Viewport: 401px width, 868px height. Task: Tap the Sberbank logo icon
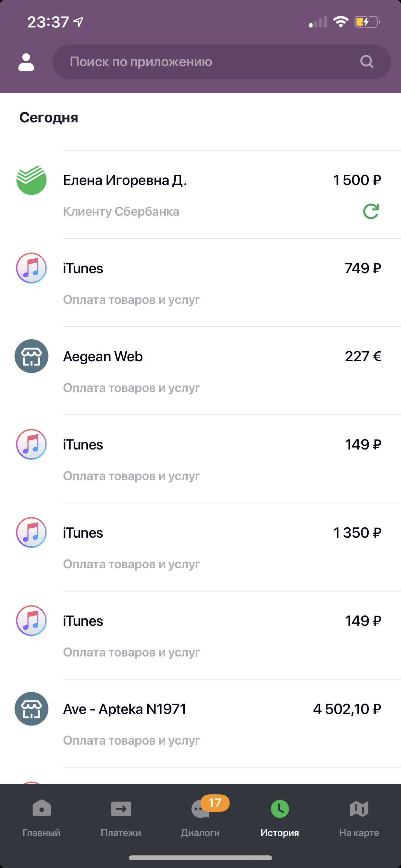31,180
